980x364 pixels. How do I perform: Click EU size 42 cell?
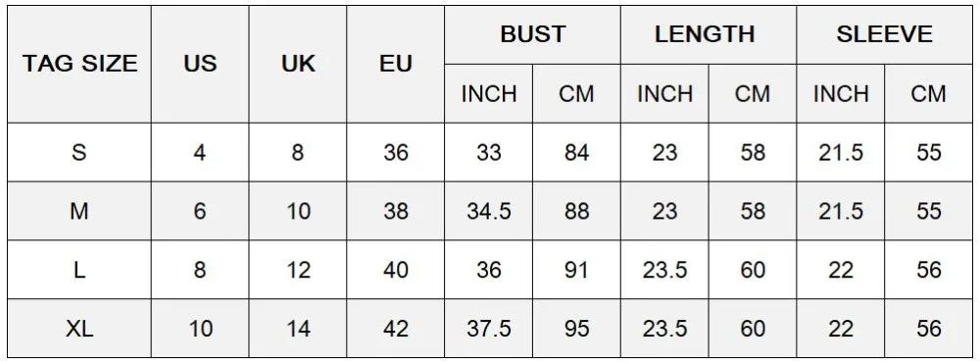(396, 329)
